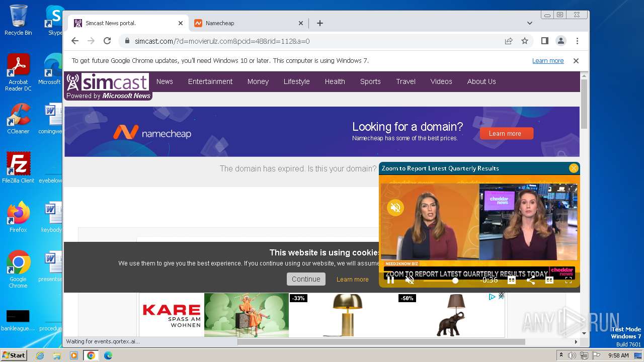Select the Simcast News portal tab
Image resolution: width=644 pixels, height=362 pixels.
(128, 23)
